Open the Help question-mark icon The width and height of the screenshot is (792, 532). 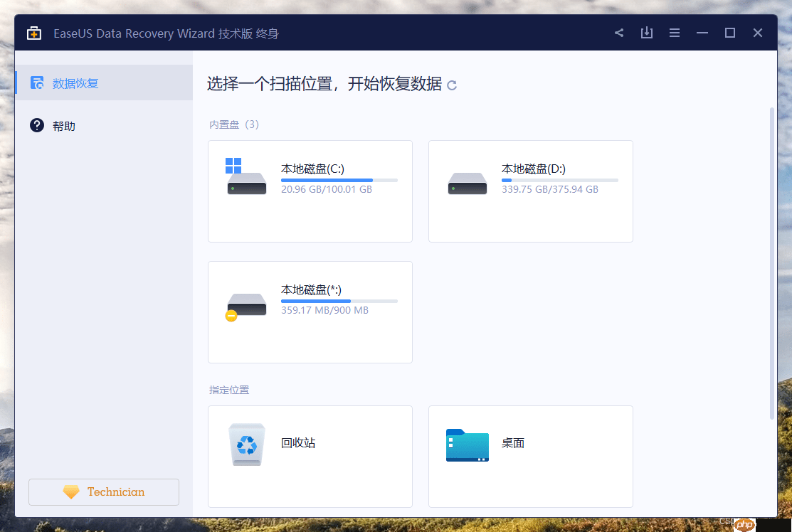[36, 125]
